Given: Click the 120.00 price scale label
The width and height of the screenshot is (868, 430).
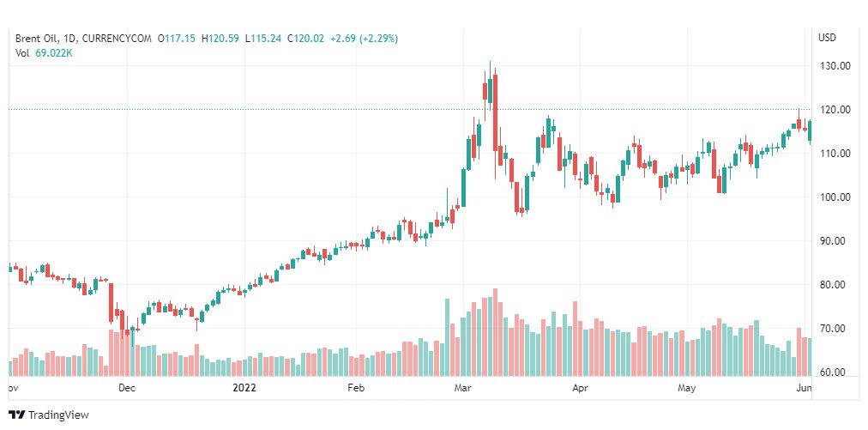Looking at the screenshot, I should point(834,110).
